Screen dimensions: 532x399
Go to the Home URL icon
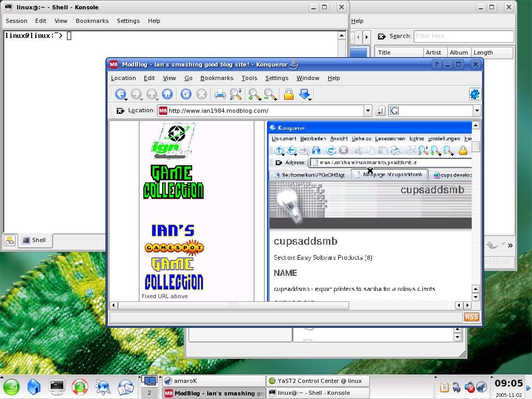(167, 94)
